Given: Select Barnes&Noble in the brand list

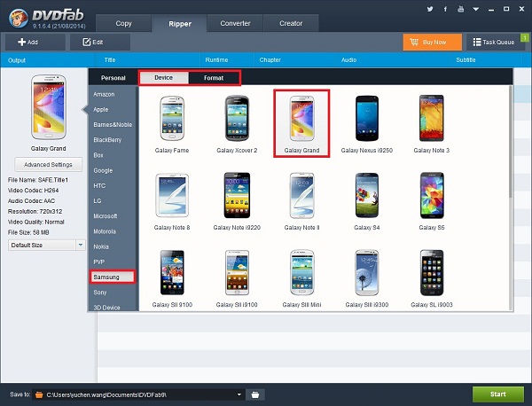Looking at the screenshot, I should [x=113, y=124].
